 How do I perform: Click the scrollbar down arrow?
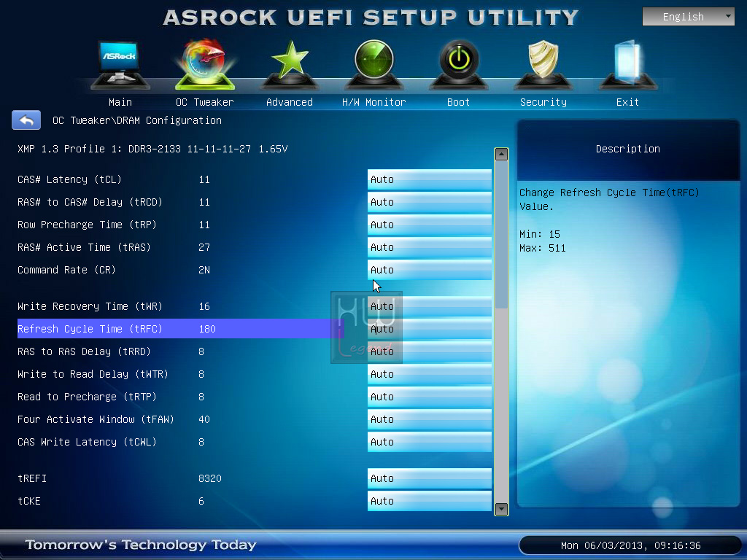coord(501,509)
